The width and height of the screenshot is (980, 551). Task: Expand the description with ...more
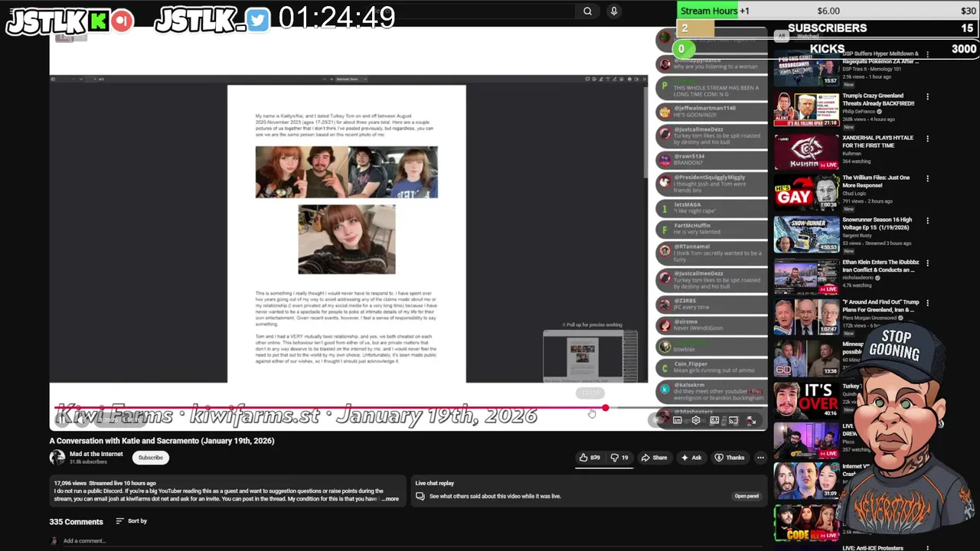click(x=390, y=499)
